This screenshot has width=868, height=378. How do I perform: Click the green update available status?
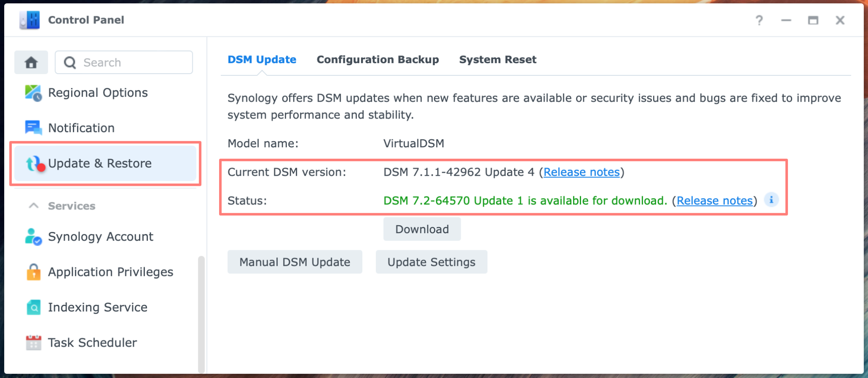pos(526,201)
